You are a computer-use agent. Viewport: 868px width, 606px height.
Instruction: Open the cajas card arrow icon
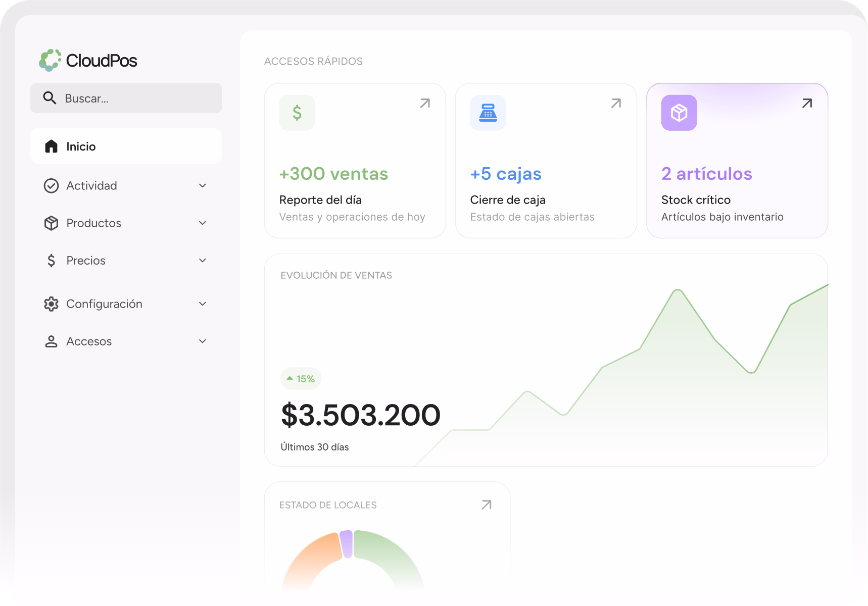point(616,104)
